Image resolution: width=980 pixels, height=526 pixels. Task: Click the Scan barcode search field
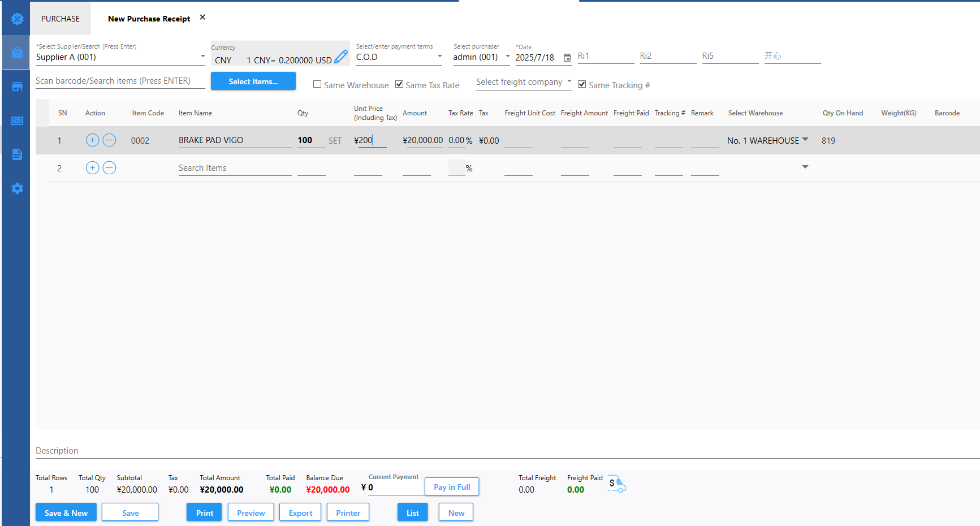120,81
